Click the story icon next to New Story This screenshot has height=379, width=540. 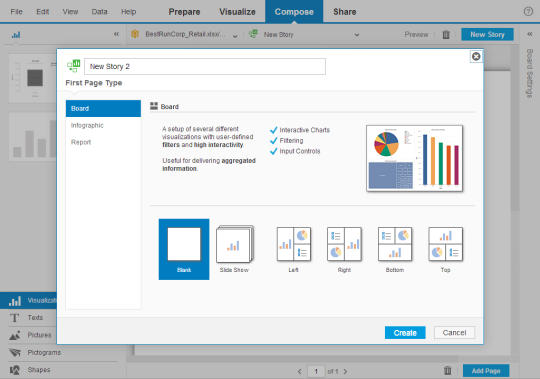[253, 34]
